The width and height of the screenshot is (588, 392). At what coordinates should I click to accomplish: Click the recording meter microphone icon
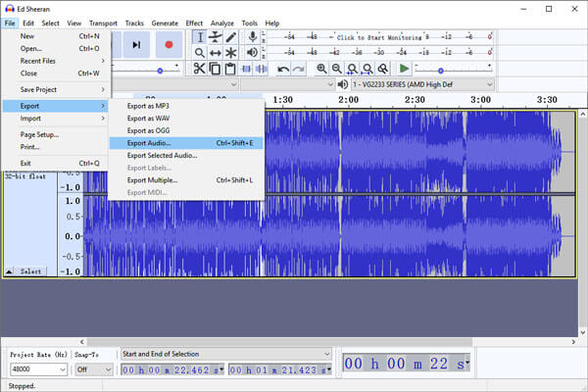(253, 37)
